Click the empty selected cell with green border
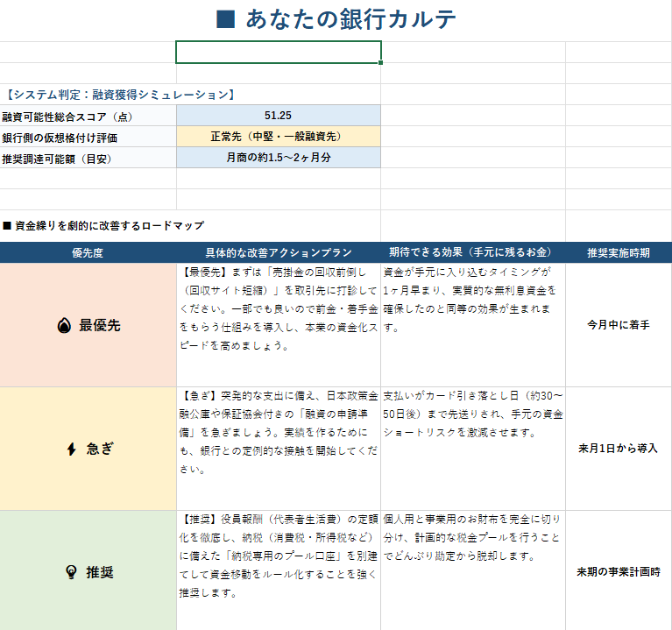The image size is (672, 630). pos(278,53)
